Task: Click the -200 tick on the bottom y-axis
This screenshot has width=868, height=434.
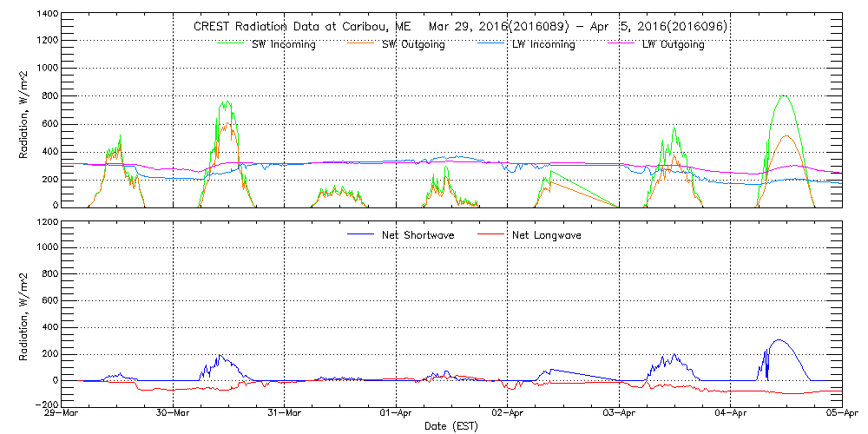Action: [x=47, y=404]
